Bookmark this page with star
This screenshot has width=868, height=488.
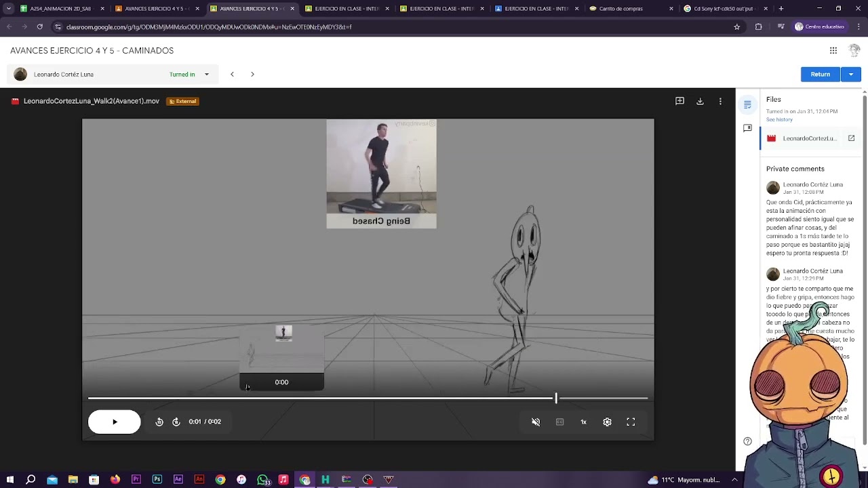point(736,26)
